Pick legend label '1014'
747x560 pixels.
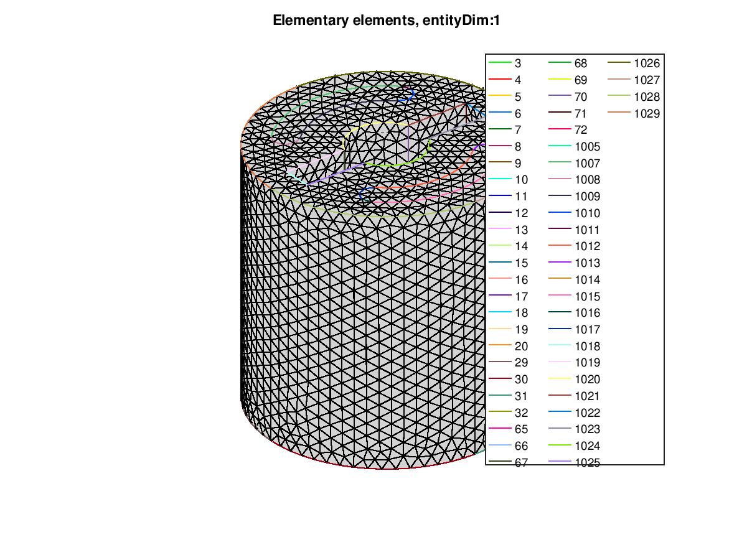click(587, 280)
